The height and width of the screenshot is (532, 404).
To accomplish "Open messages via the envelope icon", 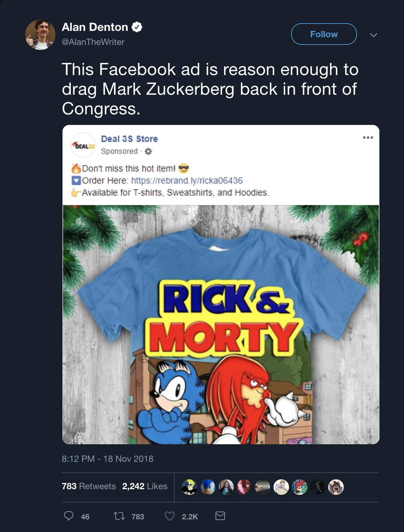I will point(220,516).
